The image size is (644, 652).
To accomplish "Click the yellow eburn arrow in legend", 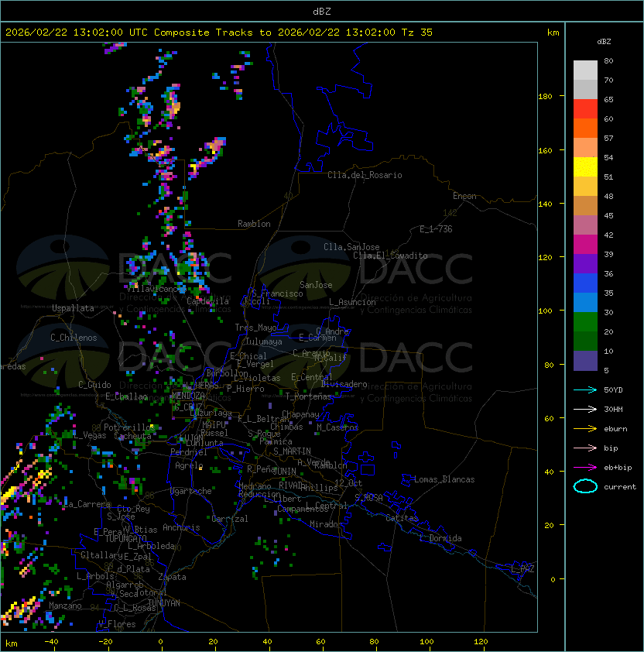I will tap(585, 429).
